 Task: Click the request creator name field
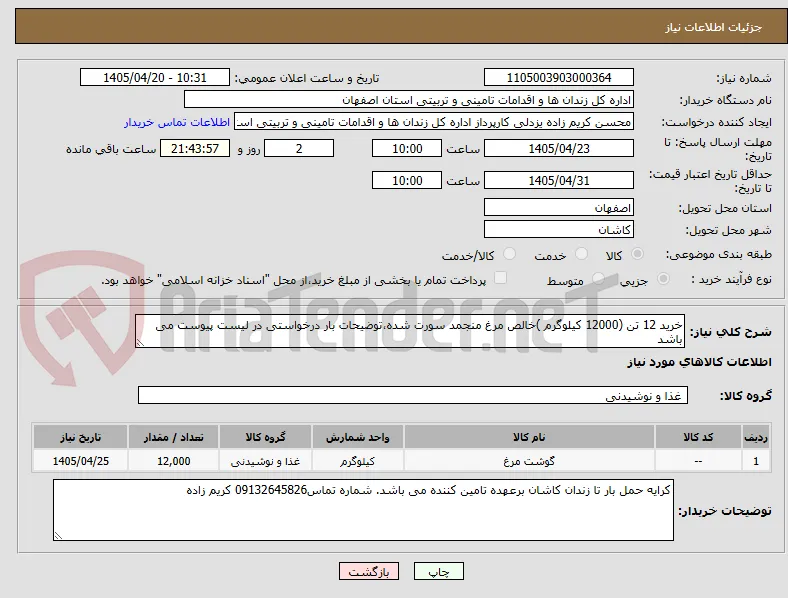point(434,122)
